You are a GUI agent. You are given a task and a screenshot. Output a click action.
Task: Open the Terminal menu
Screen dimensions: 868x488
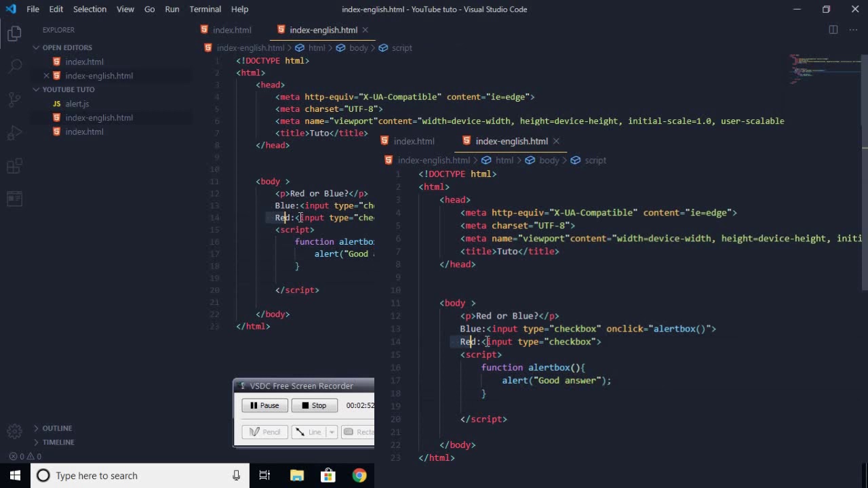(205, 9)
